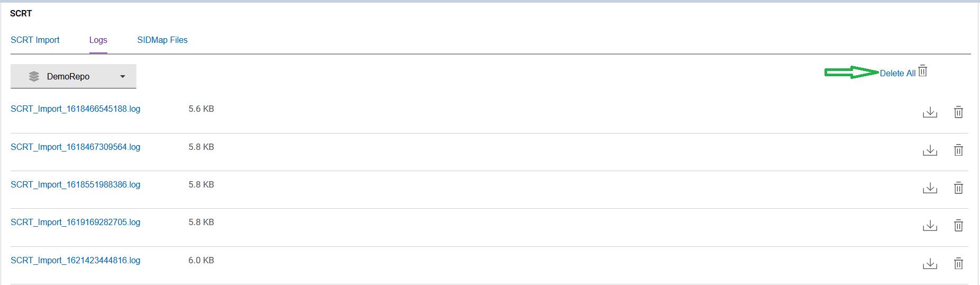The height and width of the screenshot is (285, 980).
Task: Open SCRT_Import_1618466545188.log link
Action: pos(76,109)
